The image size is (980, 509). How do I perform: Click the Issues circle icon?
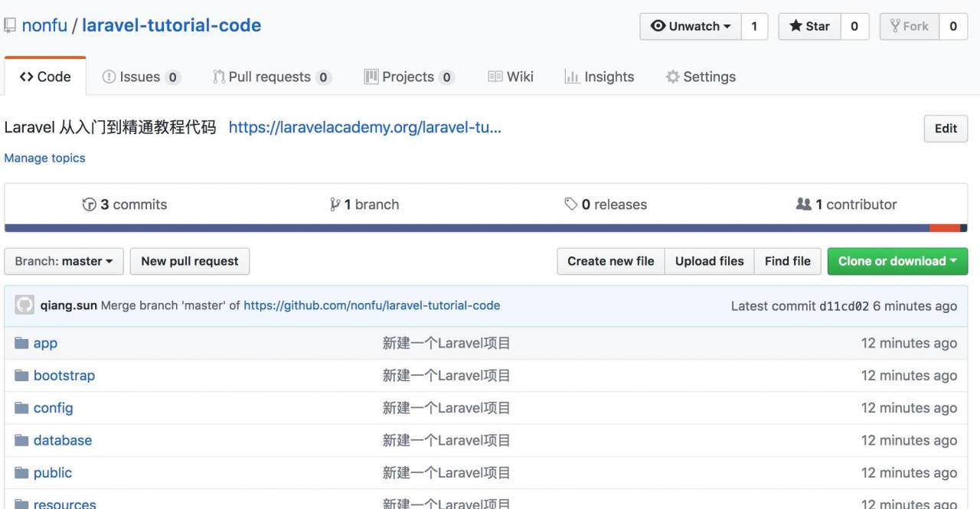tap(109, 77)
